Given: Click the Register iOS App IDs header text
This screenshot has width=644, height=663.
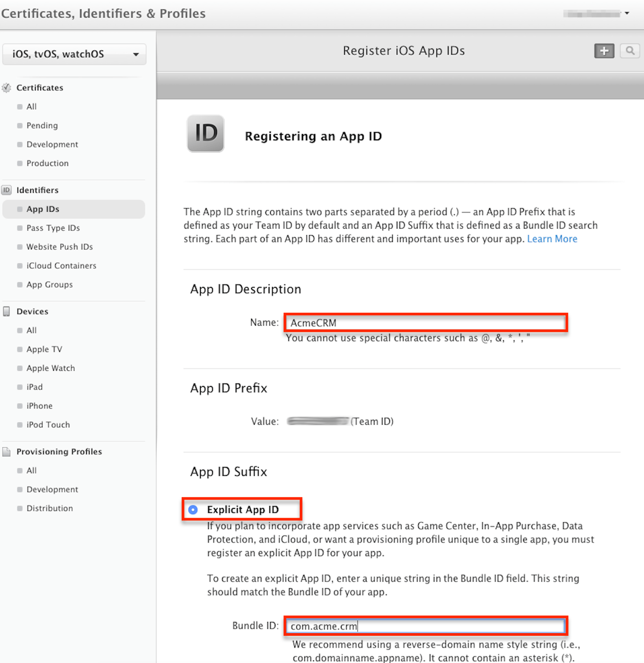Looking at the screenshot, I should 404,51.
